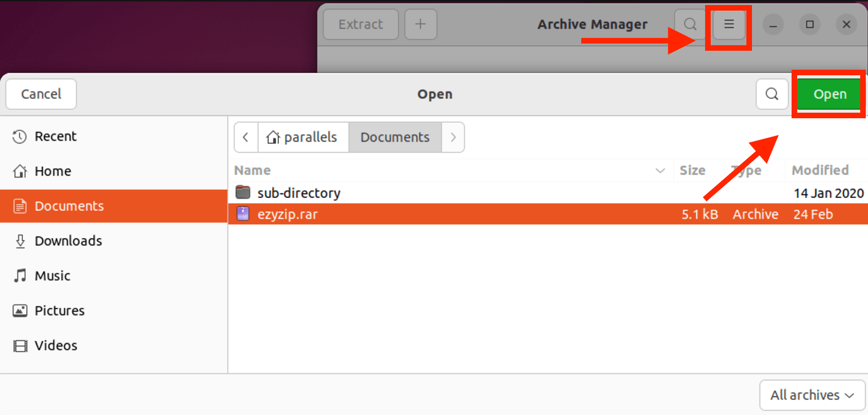
Task: Open the sub-directory folder
Action: click(298, 192)
